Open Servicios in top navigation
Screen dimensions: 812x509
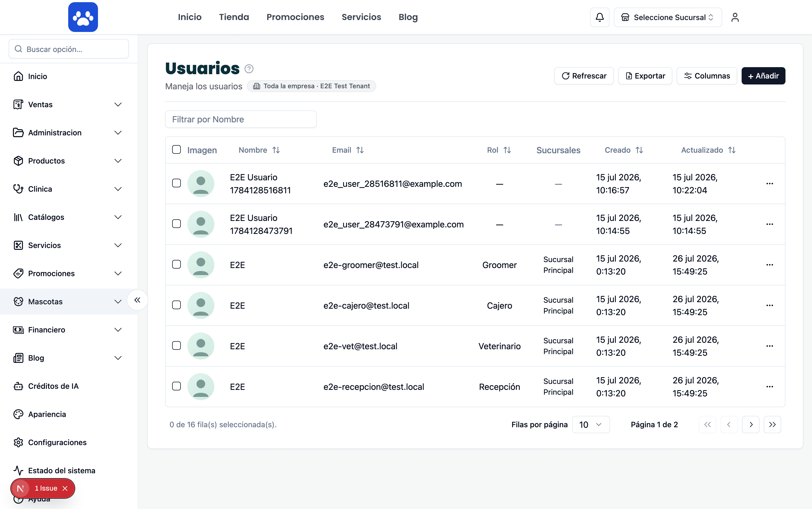pyautogui.click(x=361, y=17)
